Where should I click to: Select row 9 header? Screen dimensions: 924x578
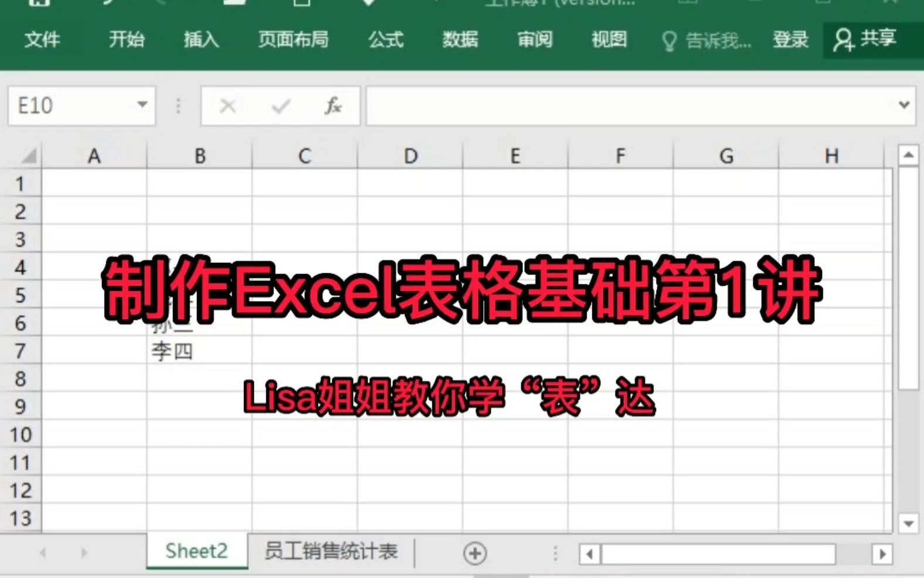tap(21, 406)
